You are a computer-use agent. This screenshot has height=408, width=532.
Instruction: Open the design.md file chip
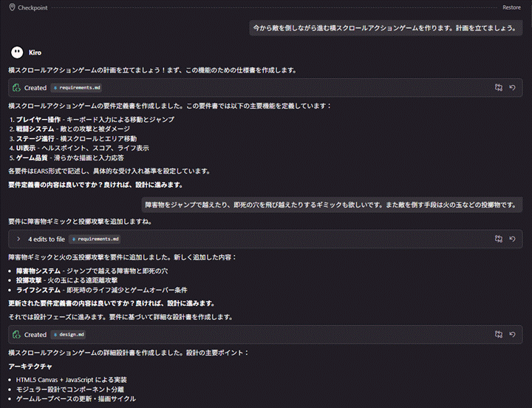[x=69, y=334]
